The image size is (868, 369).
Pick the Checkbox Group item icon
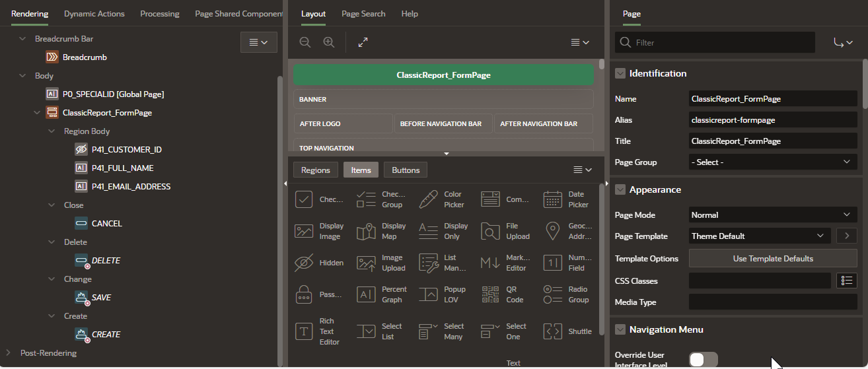[366, 199]
